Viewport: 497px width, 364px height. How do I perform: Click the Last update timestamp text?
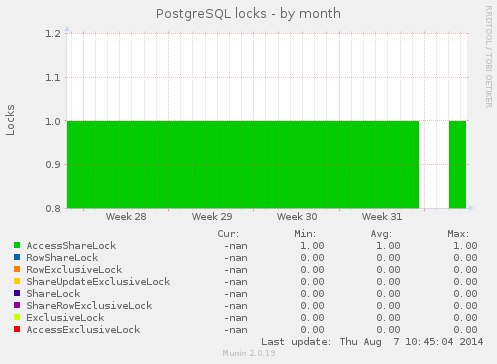click(x=372, y=342)
